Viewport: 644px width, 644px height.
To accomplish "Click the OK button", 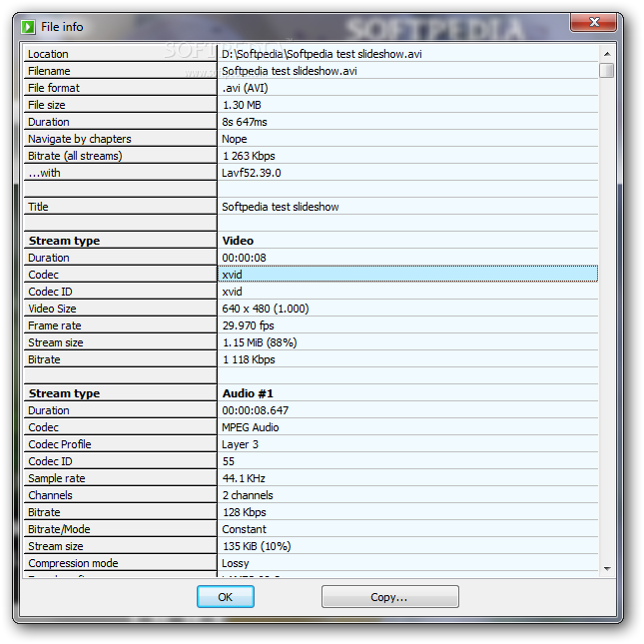I will point(225,596).
